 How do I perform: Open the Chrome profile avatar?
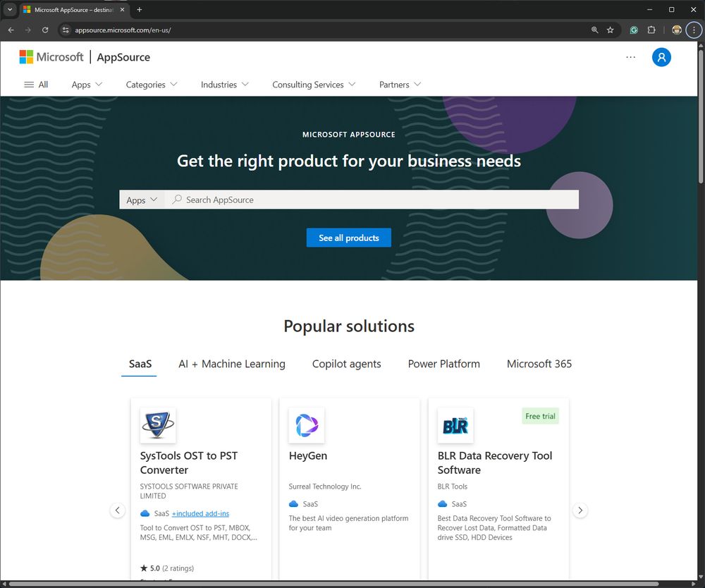pos(677,30)
